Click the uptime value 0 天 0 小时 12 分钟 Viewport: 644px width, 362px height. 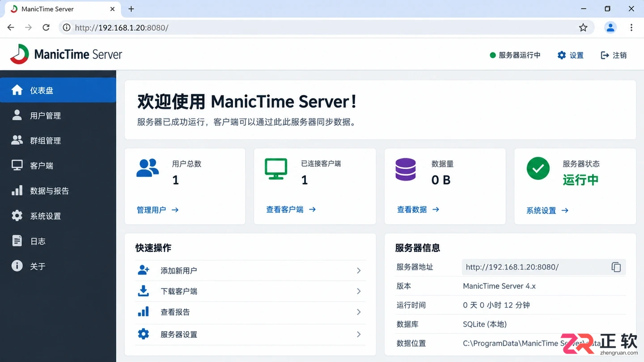tap(496, 305)
